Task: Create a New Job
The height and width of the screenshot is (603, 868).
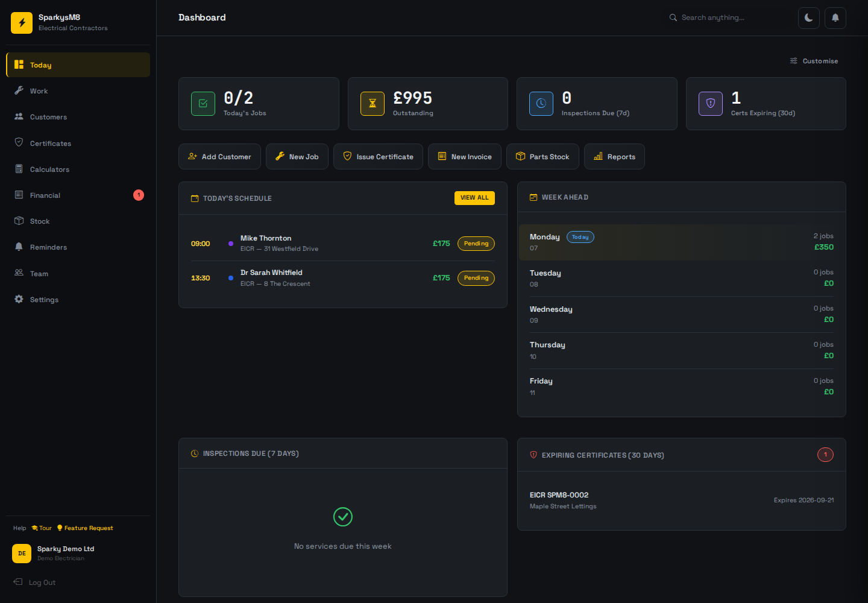Action: click(x=297, y=157)
